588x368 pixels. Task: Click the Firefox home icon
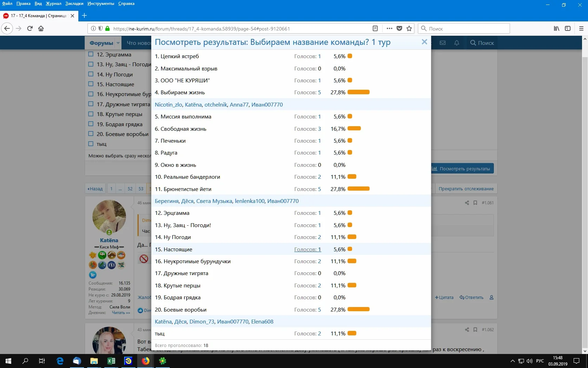click(x=41, y=29)
